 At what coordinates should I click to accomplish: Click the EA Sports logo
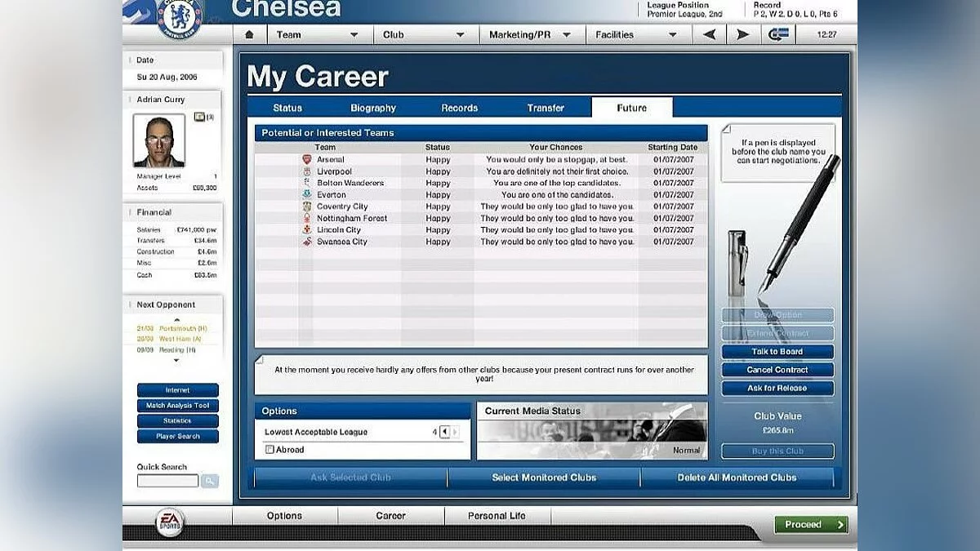click(x=171, y=522)
